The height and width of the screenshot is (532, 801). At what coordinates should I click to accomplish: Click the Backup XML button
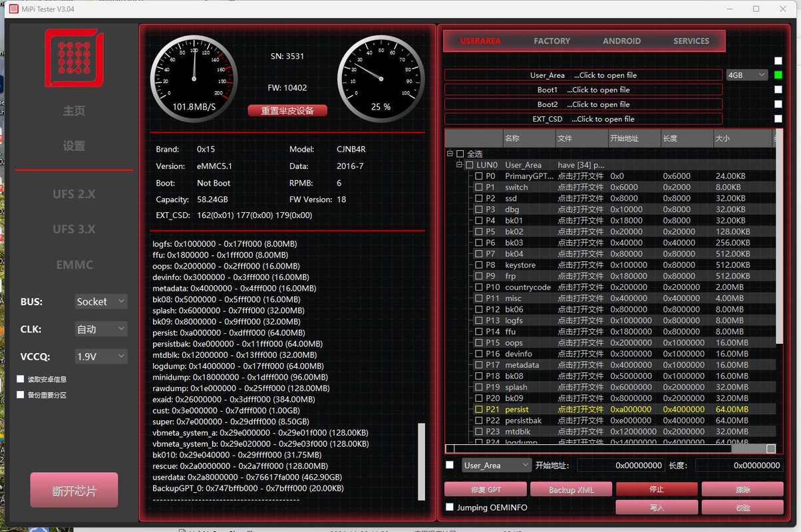tap(571, 489)
